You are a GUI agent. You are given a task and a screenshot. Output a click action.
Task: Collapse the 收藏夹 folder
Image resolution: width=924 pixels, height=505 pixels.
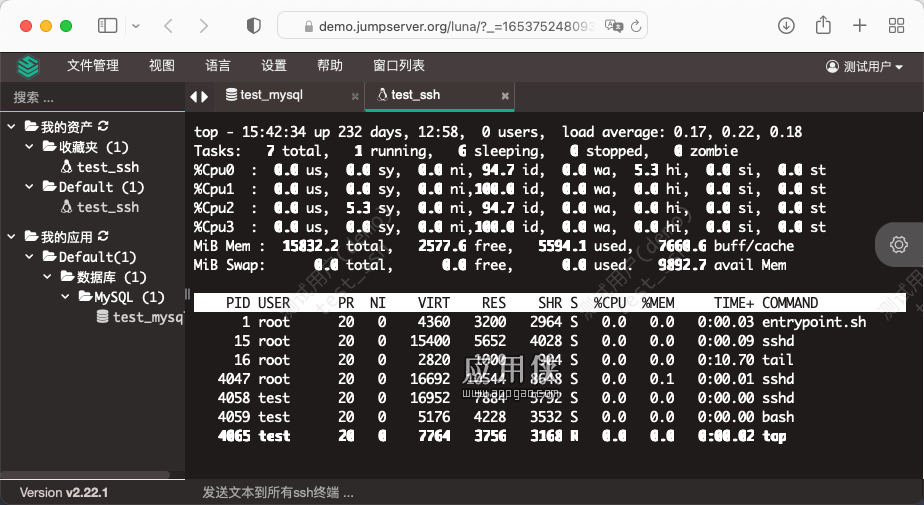(x=29, y=147)
